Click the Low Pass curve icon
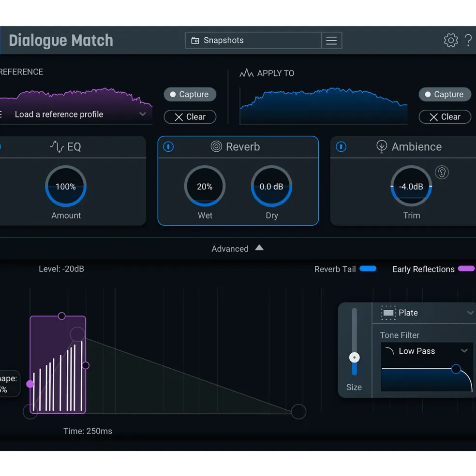Screen dimensions: 476x476 389,351
